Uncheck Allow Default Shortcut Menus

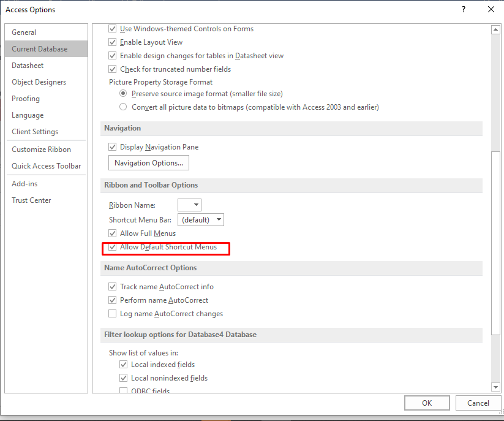click(x=112, y=247)
